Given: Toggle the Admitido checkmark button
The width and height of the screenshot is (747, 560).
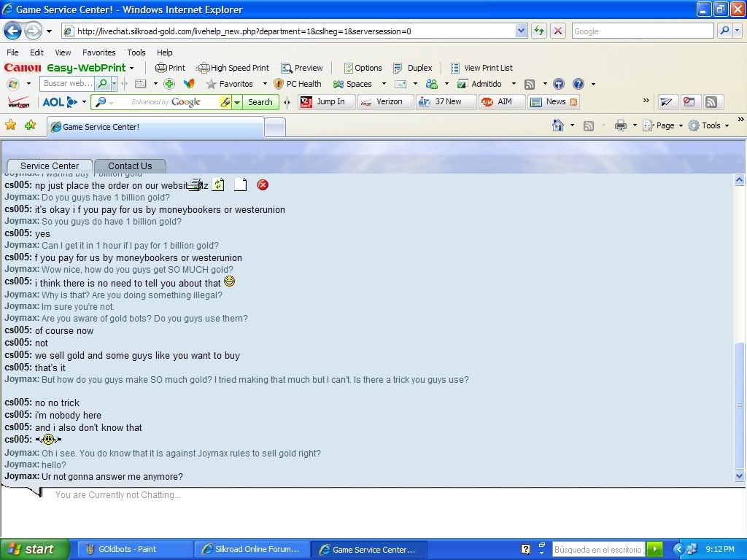Looking at the screenshot, I should (x=480, y=84).
